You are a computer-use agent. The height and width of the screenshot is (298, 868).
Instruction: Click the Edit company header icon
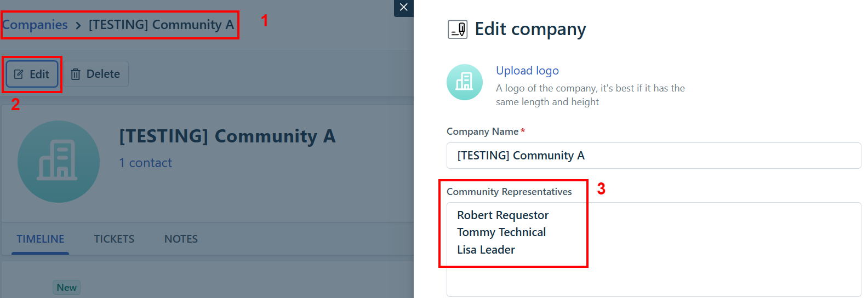tap(458, 30)
